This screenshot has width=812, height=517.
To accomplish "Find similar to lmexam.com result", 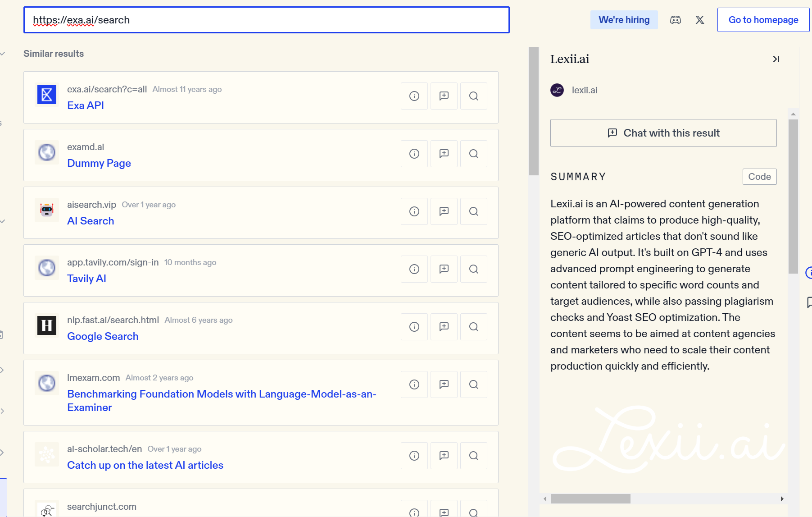I will click(474, 384).
